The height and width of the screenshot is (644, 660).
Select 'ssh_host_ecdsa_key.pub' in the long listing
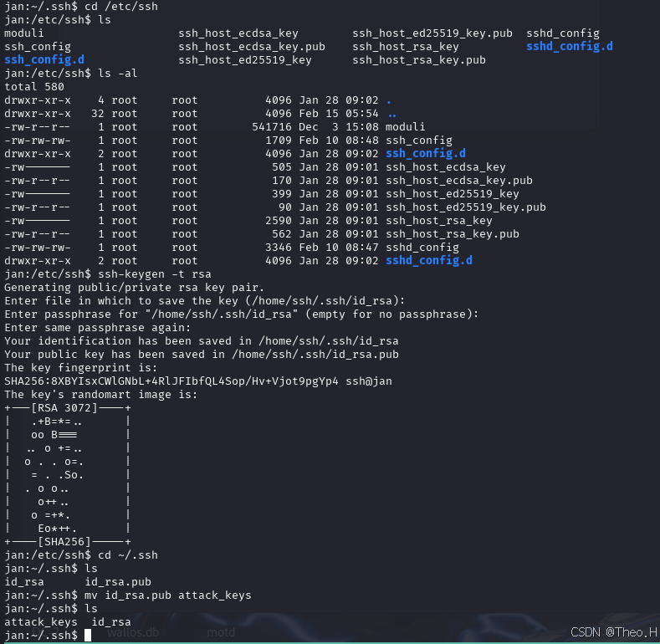coord(459,181)
